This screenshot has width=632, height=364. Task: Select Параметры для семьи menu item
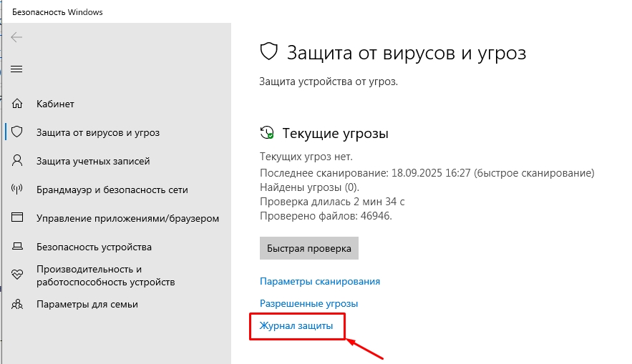click(x=87, y=304)
